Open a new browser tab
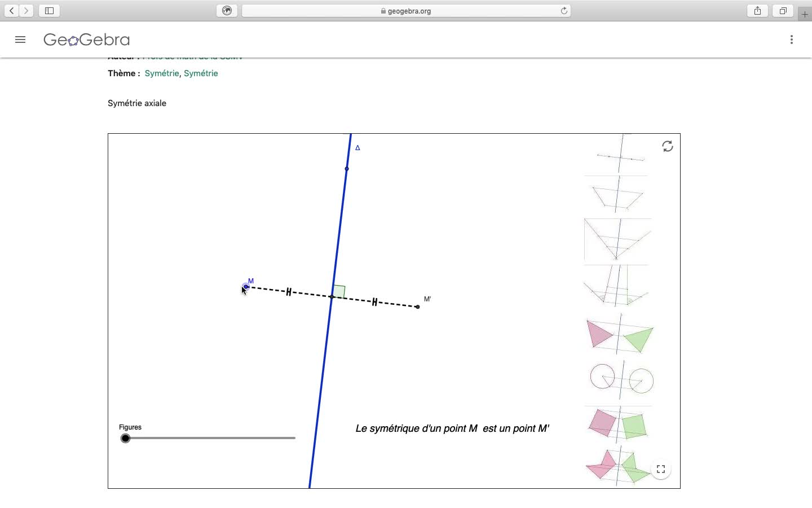The image size is (812, 508). pos(805,14)
